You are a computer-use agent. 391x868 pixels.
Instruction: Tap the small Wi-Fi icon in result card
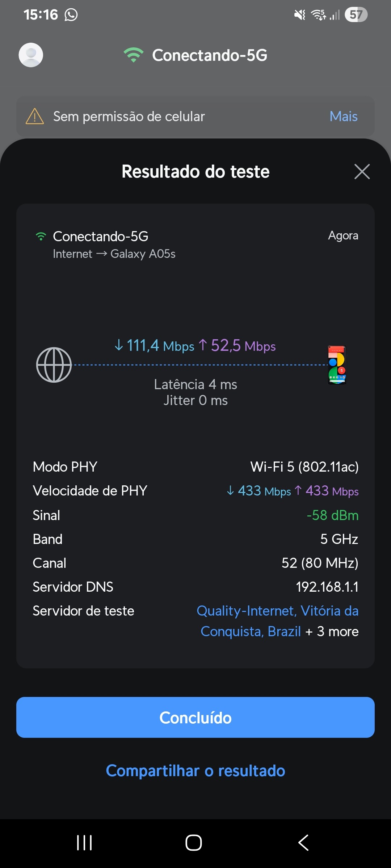41,237
